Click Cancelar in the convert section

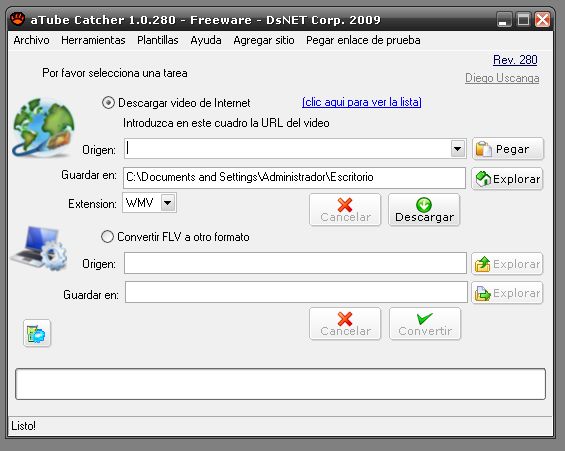pos(345,323)
